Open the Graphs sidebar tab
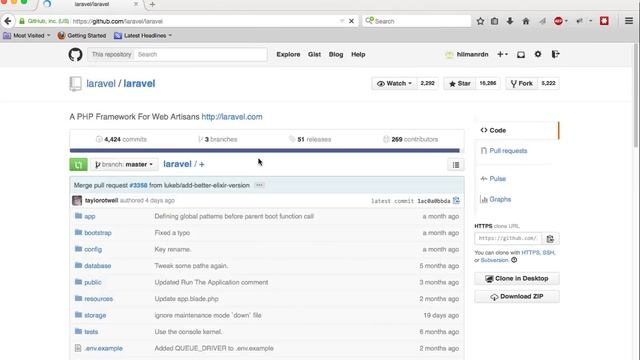The width and height of the screenshot is (640, 360). (x=500, y=199)
